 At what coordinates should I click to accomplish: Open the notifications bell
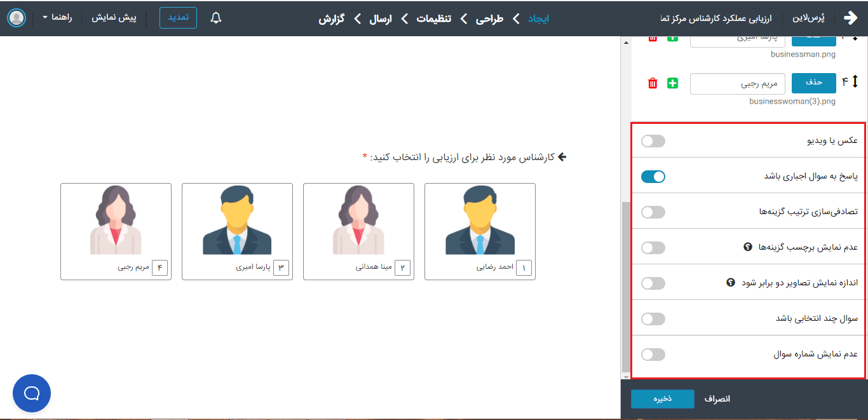216,18
